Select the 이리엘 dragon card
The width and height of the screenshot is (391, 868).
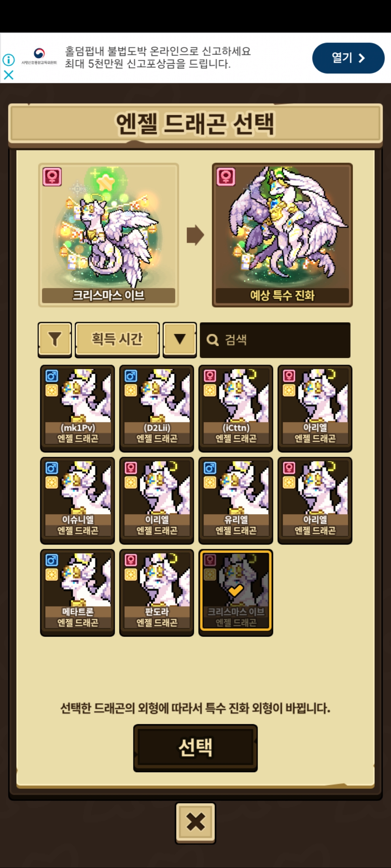156,501
